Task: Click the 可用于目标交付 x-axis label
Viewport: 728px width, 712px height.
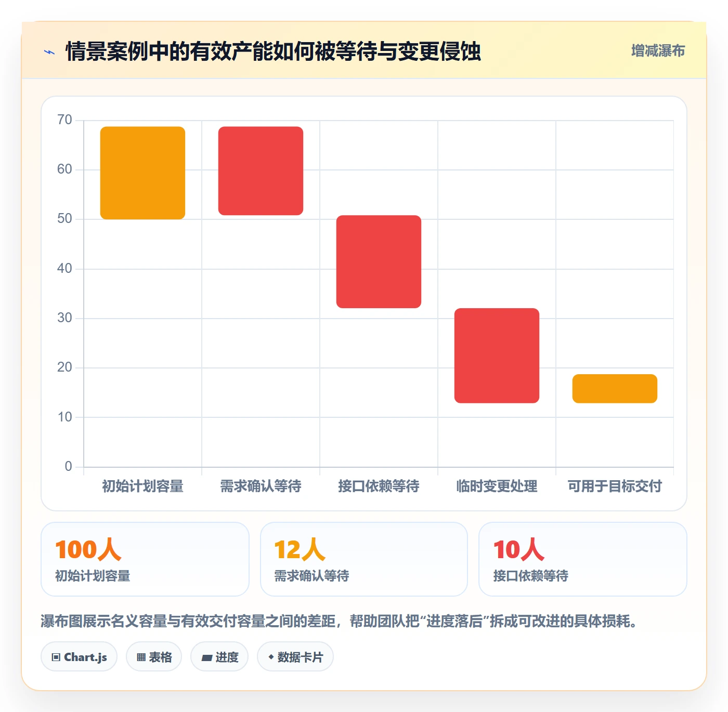Action: click(x=615, y=486)
